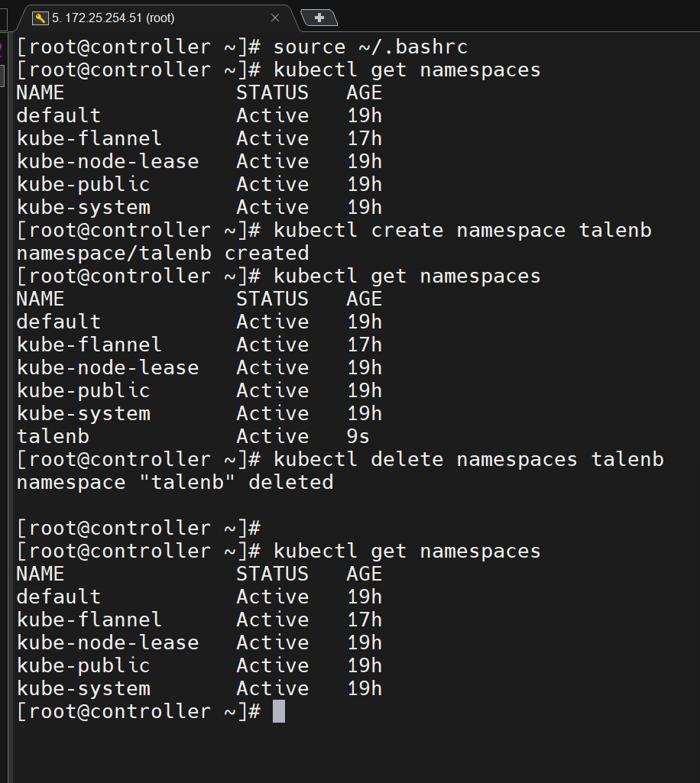The image size is (700, 783).
Task: Click the SSH key icon on session tab
Action: [40, 18]
